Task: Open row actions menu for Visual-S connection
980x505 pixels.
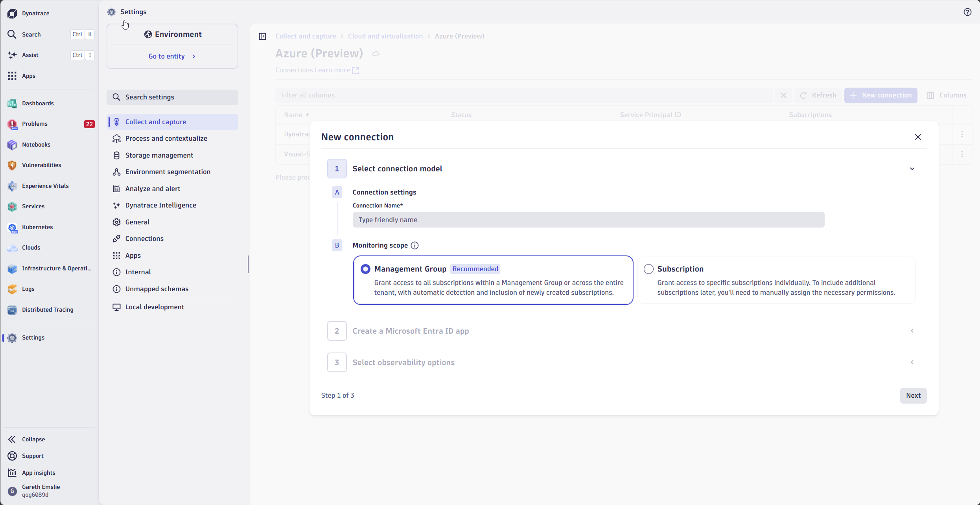Action: coord(962,154)
